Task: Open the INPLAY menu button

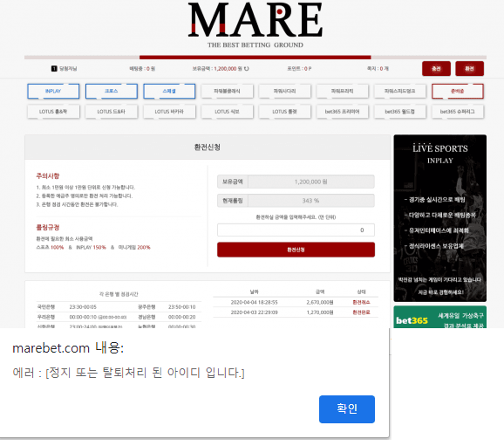Action: (x=53, y=91)
